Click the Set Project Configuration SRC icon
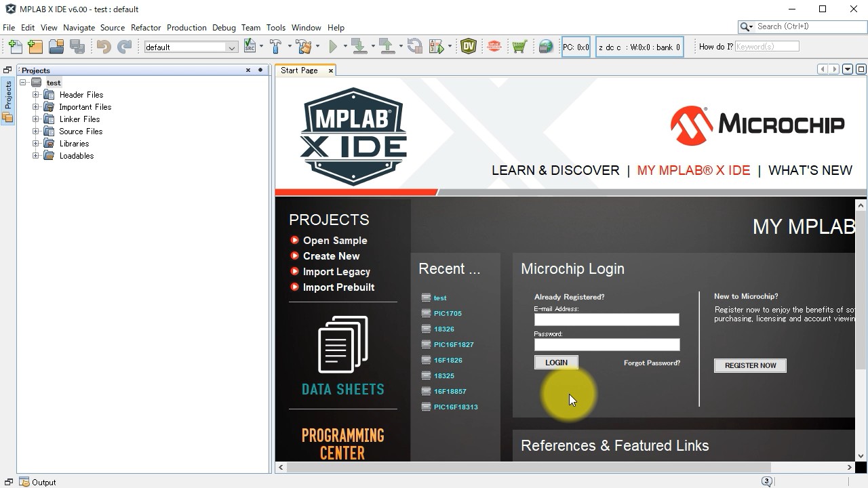The image size is (868, 488). (x=250, y=47)
